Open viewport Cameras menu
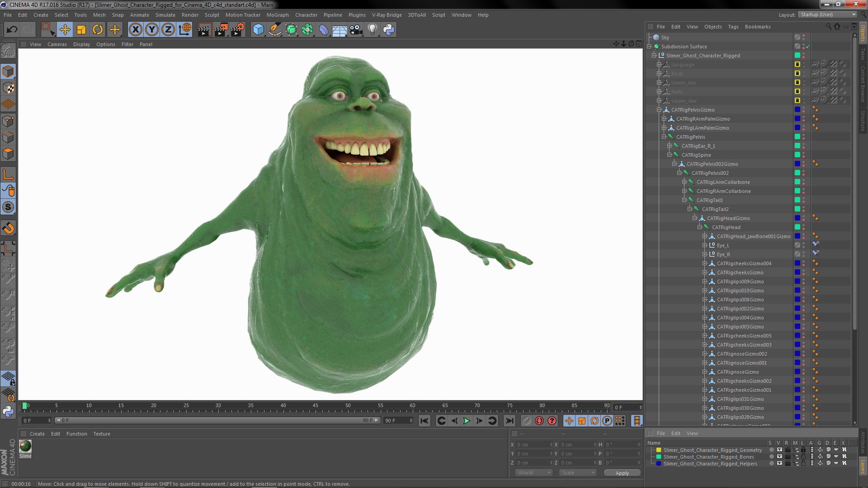Viewport: 868px width, 488px height. [57, 44]
